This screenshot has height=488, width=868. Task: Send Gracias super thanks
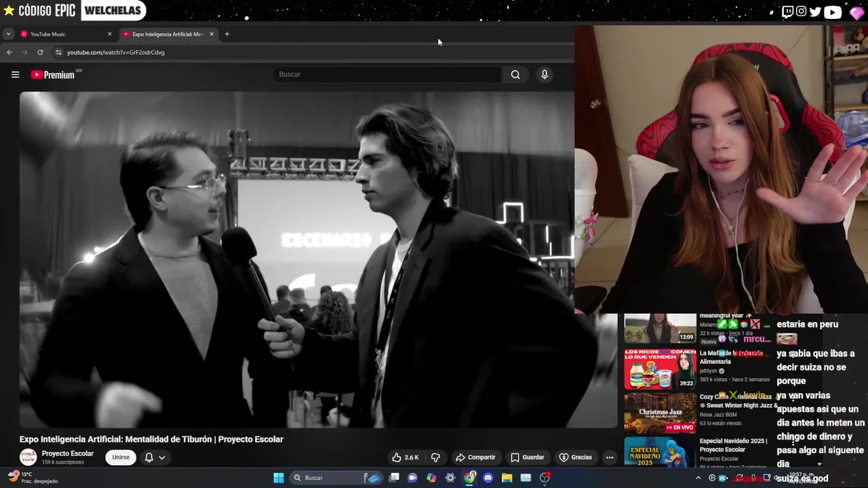coord(575,457)
